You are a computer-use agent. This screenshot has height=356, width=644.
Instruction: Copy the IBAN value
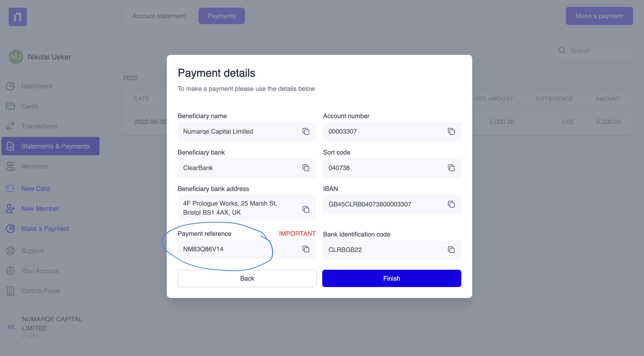(x=451, y=204)
